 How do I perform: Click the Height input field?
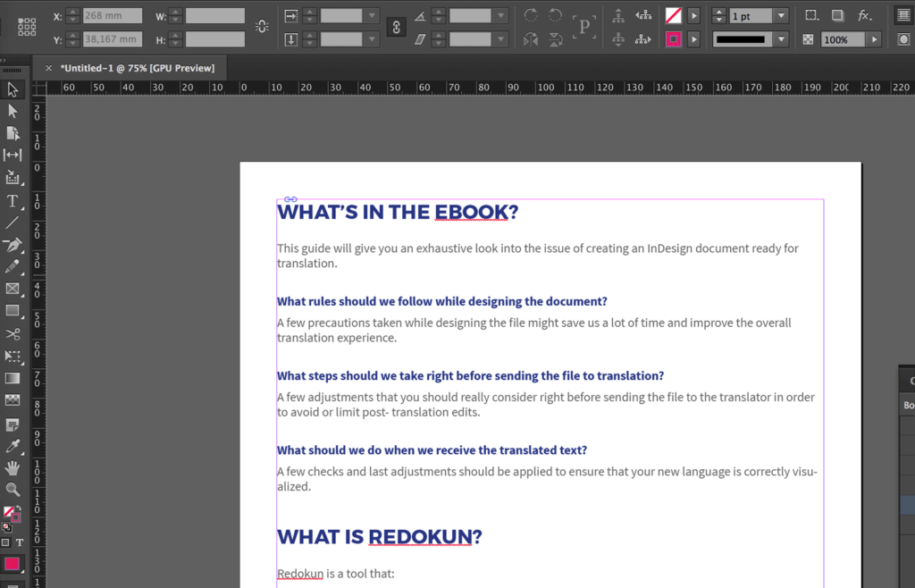(x=214, y=39)
